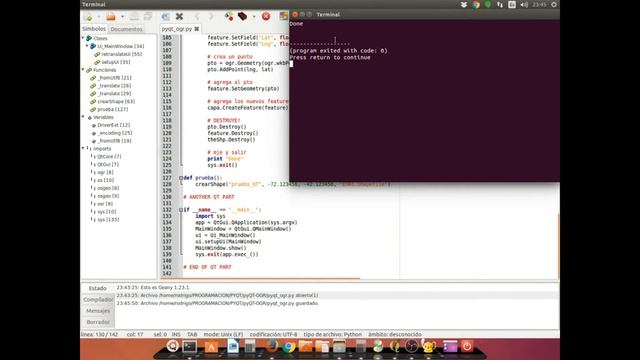
Task: Fold the if __name__ block at line 132
Action: click(x=181, y=210)
